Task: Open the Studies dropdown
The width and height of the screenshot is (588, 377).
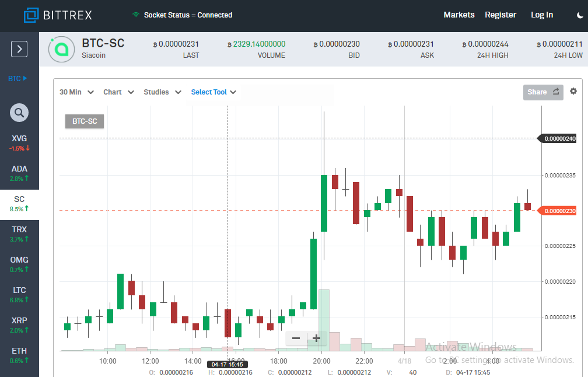Action: click(162, 92)
